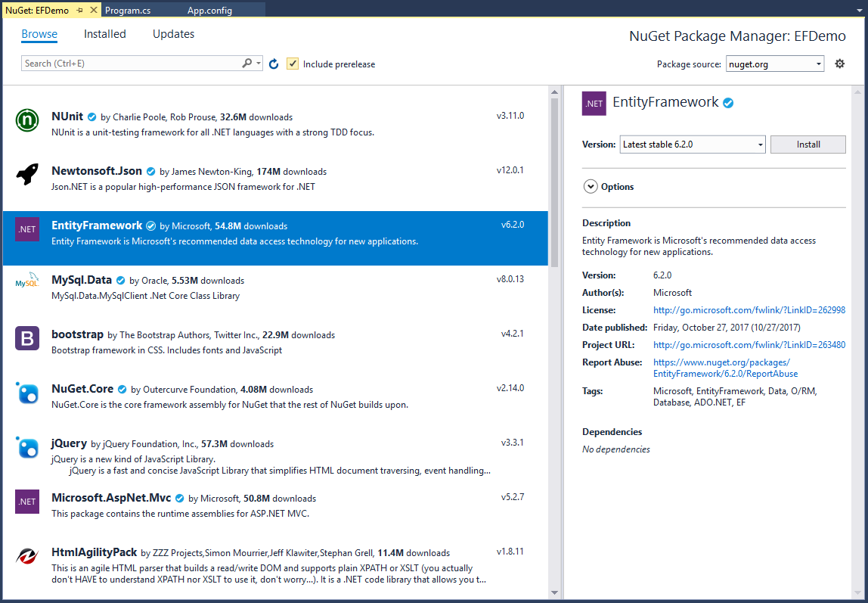Click the jQuery package icon
The height and width of the screenshot is (603, 868).
(27, 447)
